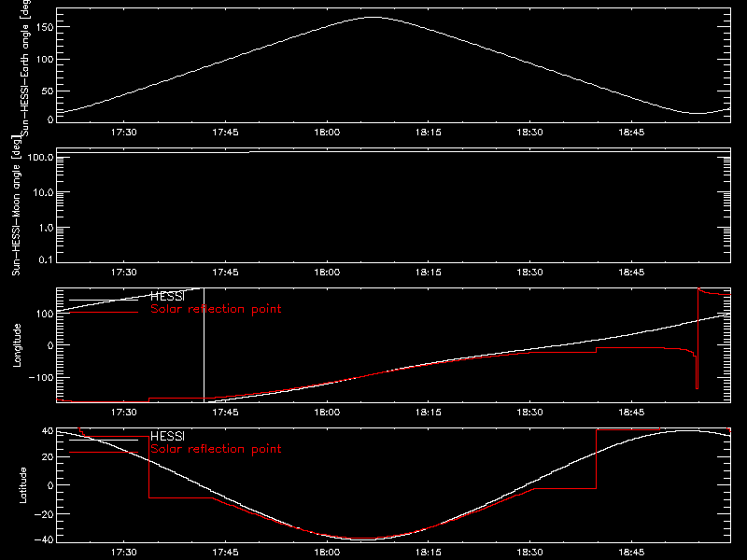Click the 18:15 time label under Moon angle plot

click(429, 272)
